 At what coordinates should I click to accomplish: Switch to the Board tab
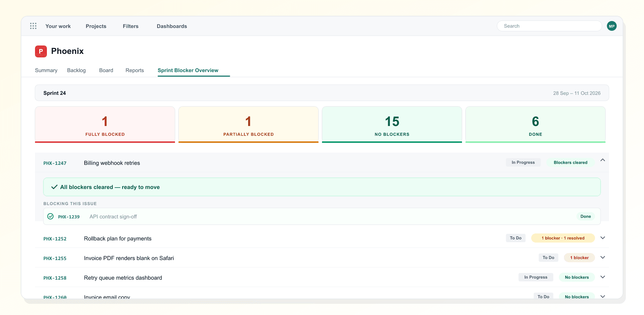point(106,70)
